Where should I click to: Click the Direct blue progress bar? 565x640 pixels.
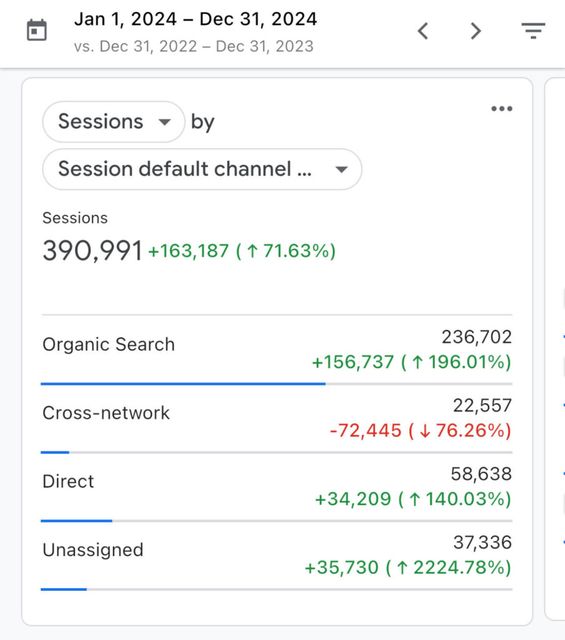[x=76, y=521]
